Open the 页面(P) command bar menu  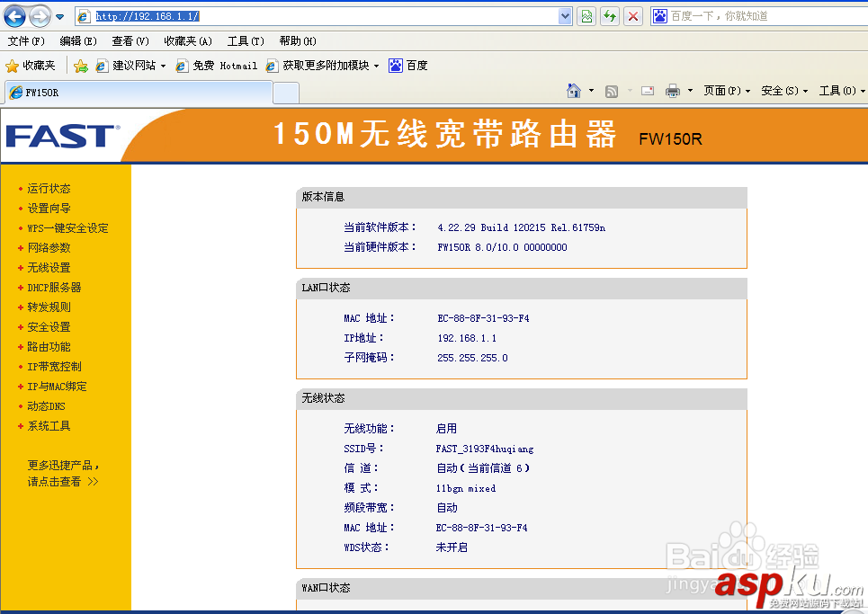point(727,91)
